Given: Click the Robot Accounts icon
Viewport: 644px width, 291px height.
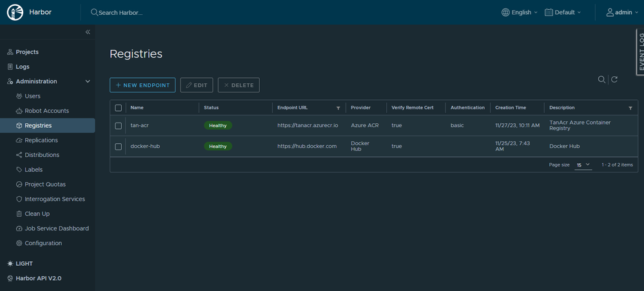Looking at the screenshot, I should click(19, 111).
